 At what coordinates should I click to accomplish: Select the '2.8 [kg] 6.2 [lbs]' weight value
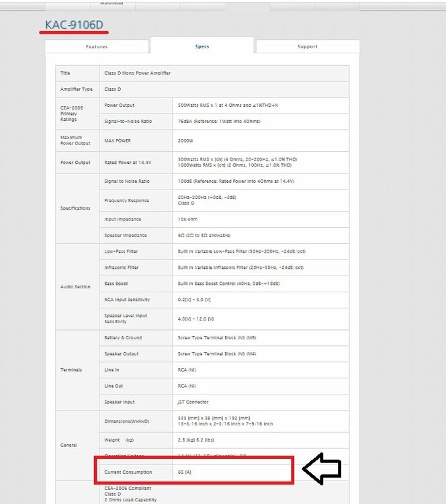[195, 439]
